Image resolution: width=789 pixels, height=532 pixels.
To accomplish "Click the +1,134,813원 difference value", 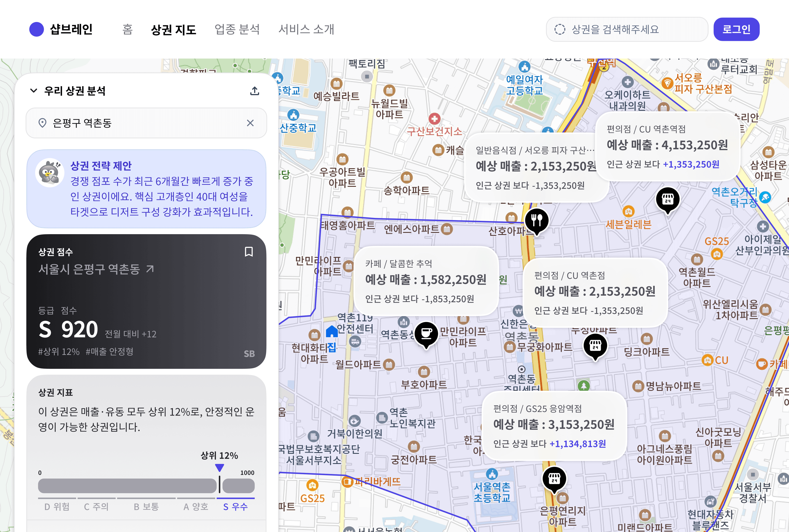I will [578, 443].
